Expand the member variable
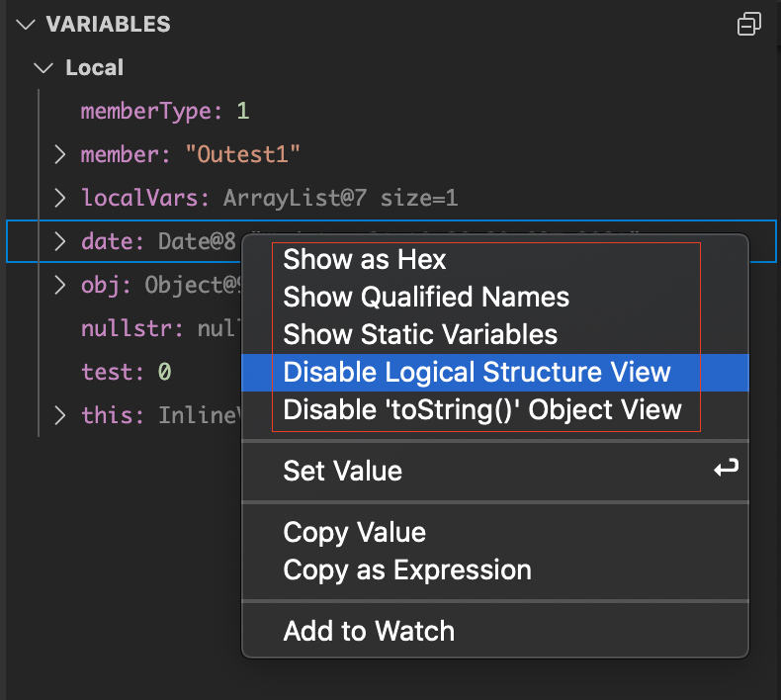The height and width of the screenshot is (700, 781). [59, 154]
